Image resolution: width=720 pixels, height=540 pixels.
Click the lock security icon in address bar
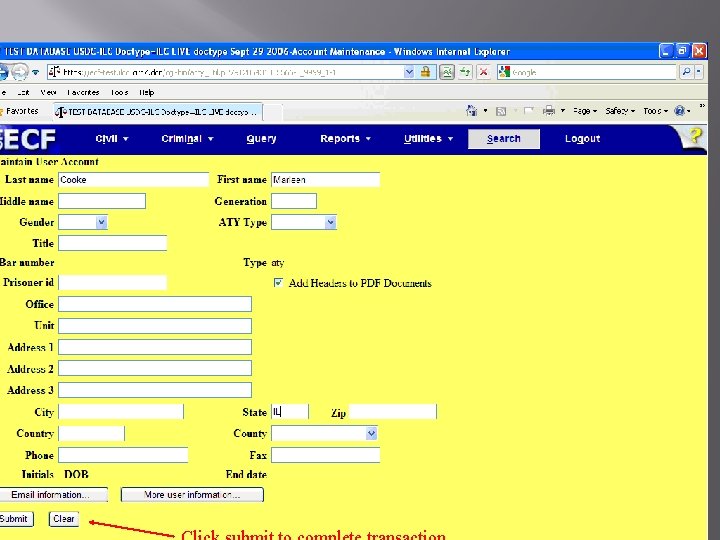(x=426, y=72)
